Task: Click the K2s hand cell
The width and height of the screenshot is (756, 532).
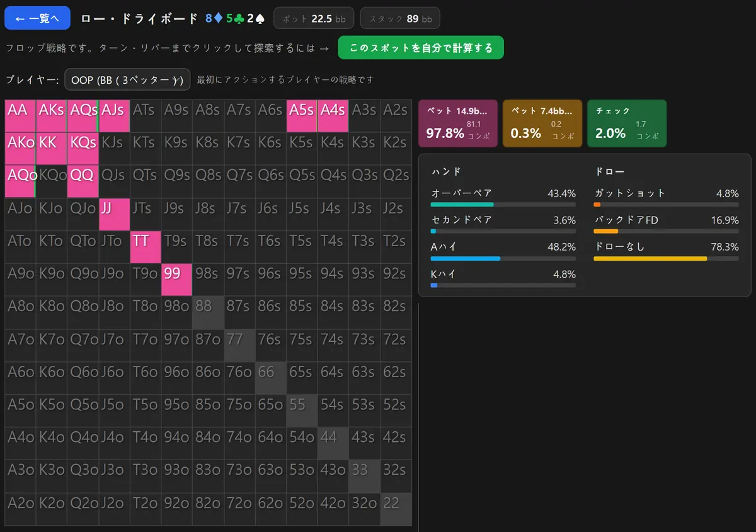Action: point(396,149)
